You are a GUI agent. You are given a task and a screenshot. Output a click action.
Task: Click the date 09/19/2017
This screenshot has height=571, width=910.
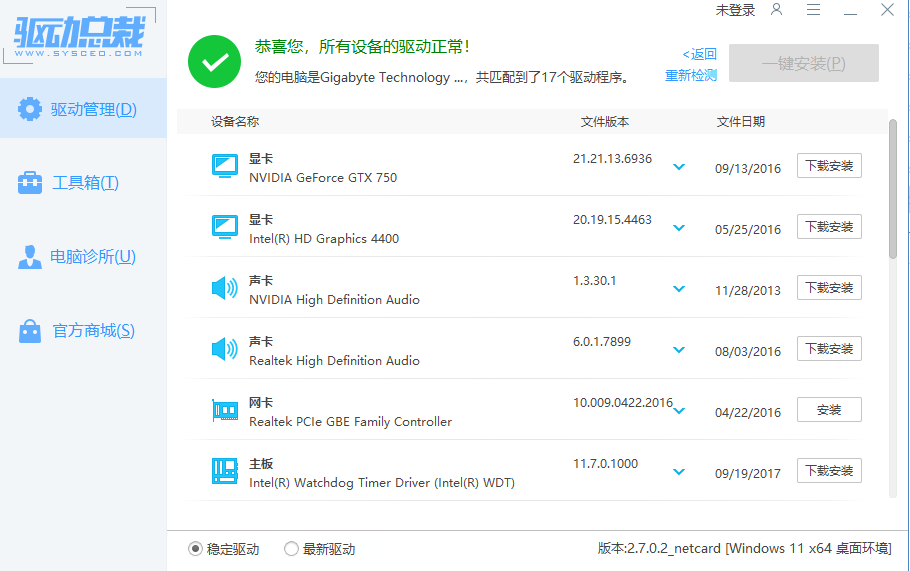click(748, 473)
